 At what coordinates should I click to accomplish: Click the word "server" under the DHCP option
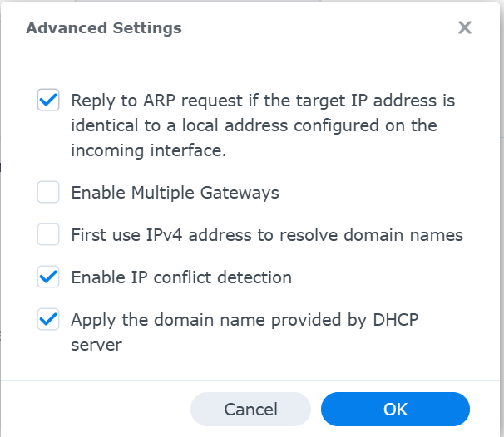96,345
